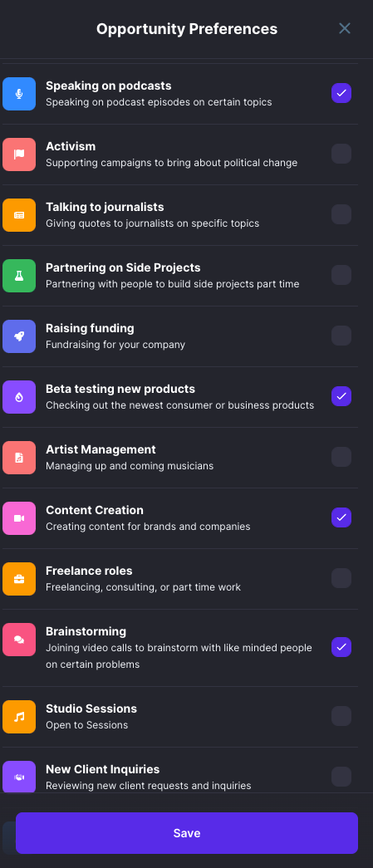Tick the Studio Sessions checkbox
The width and height of the screenshot is (373, 868).
(341, 716)
